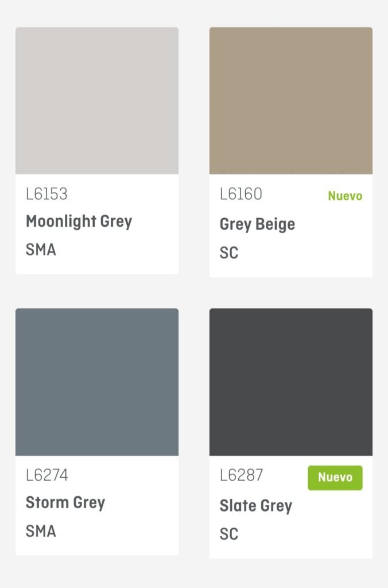
Task: Open the Slate Grey card info area
Action: (291, 507)
